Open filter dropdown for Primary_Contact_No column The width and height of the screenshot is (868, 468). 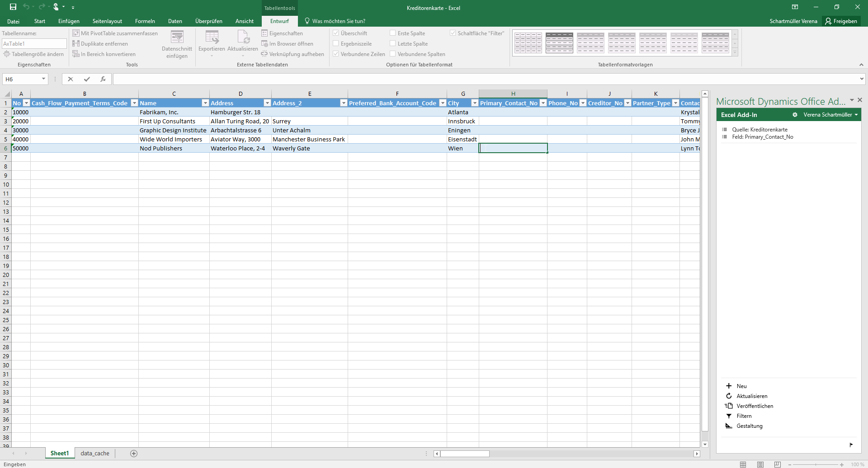coord(543,103)
